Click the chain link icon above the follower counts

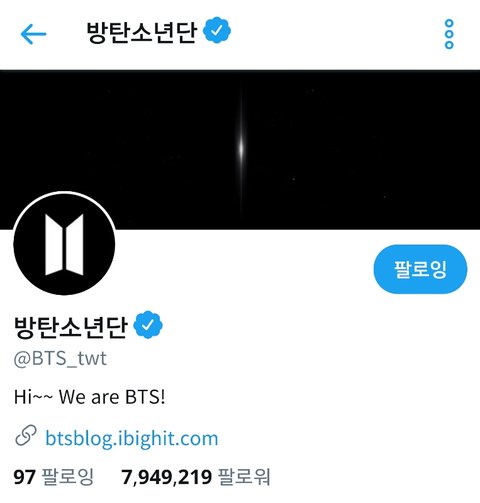pyautogui.click(x=26, y=435)
